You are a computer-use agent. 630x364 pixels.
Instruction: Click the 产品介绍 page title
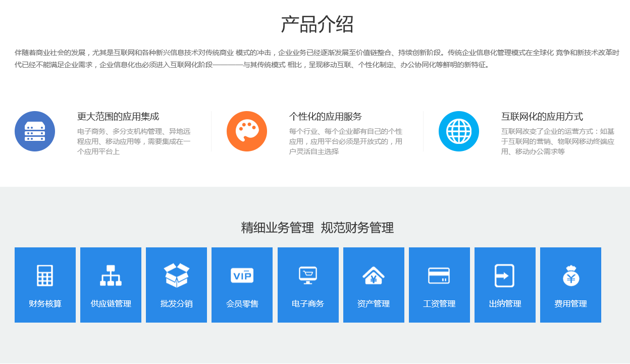click(x=317, y=24)
